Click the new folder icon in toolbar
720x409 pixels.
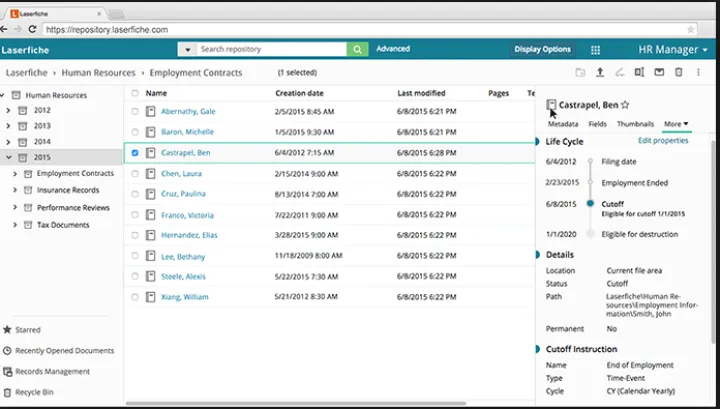581,72
